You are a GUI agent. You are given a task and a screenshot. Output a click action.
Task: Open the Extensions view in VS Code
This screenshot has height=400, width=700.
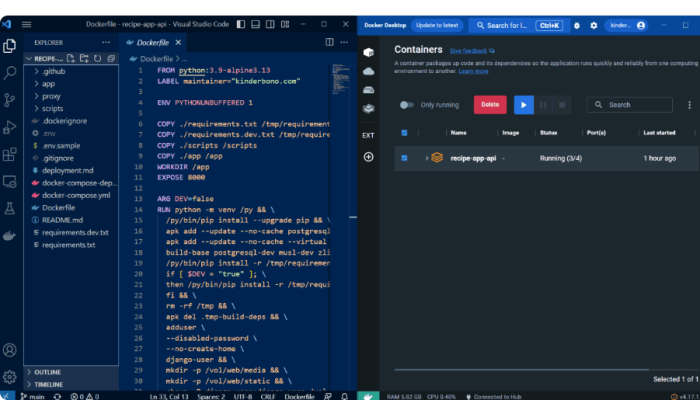[9, 154]
